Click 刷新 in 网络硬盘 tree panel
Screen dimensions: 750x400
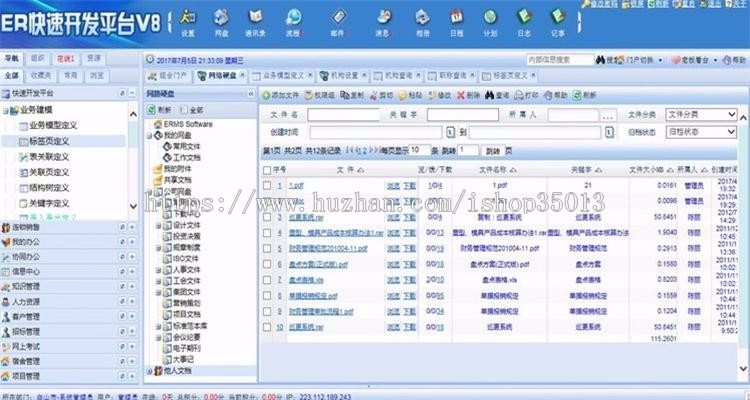point(158,110)
